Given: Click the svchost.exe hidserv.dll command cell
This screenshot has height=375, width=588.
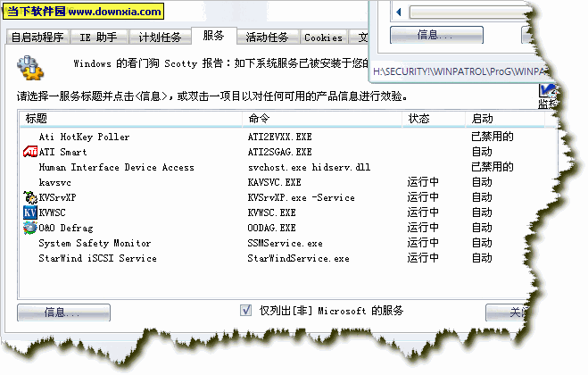Looking at the screenshot, I should click(x=309, y=167).
